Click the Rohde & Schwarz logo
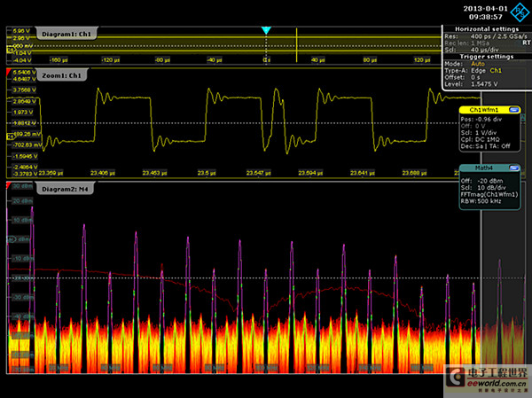 520,12
